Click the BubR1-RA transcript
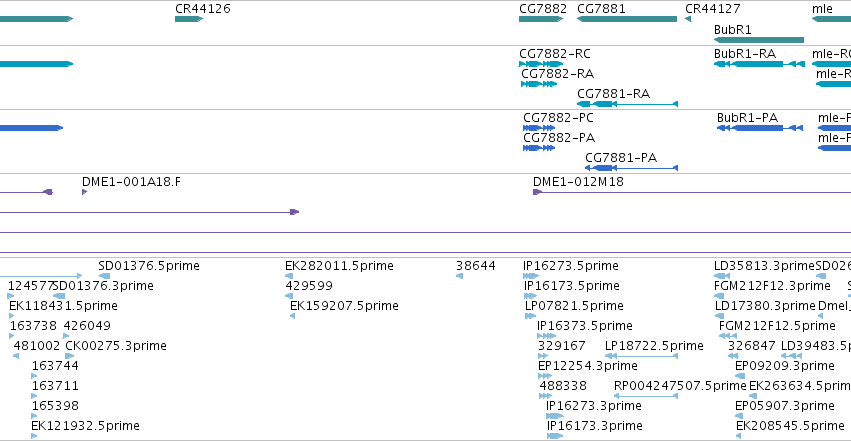Viewport: 851px width, 441px height. [759, 64]
